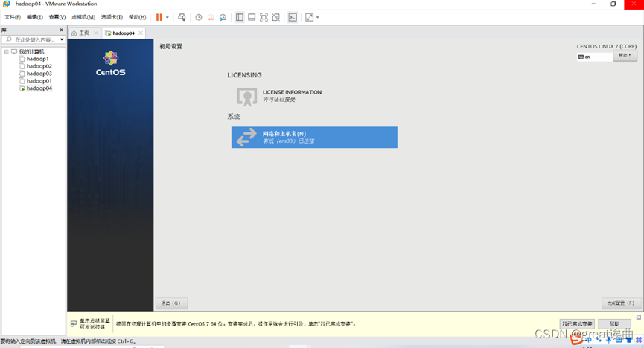644x348 pixels.
Task: Select hadoop03 in the library tree
Action: coord(39,74)
